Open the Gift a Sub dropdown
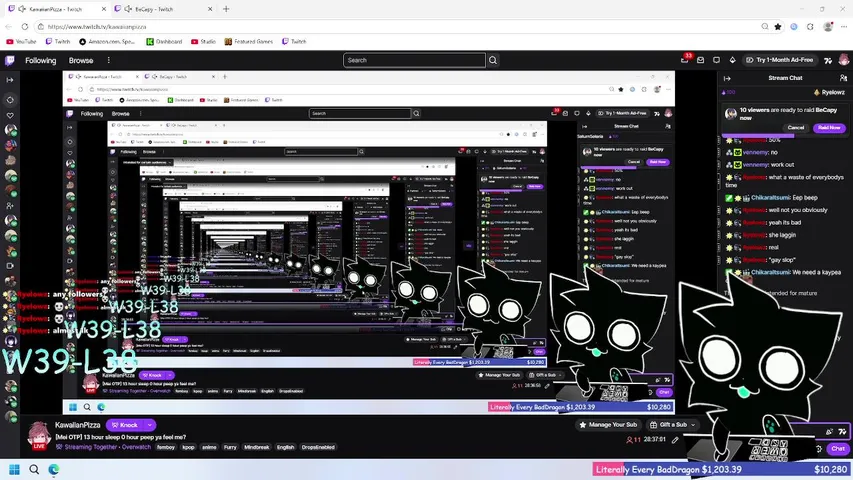The width and height of the screenshot is (853, 480). [x=672, y=424]
